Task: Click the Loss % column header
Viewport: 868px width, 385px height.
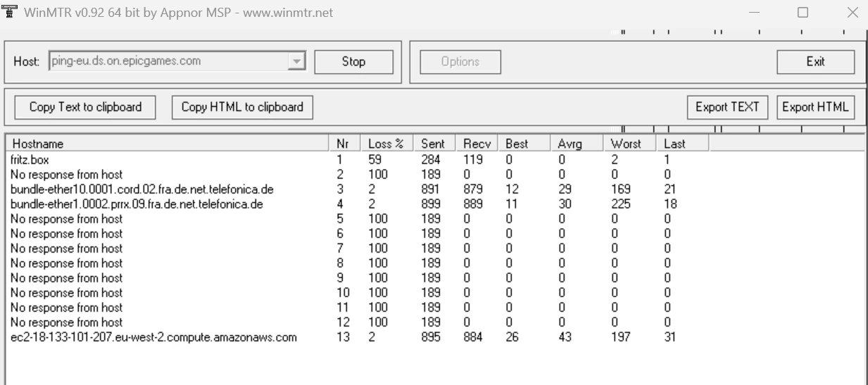Action: (x=388, y=144)
